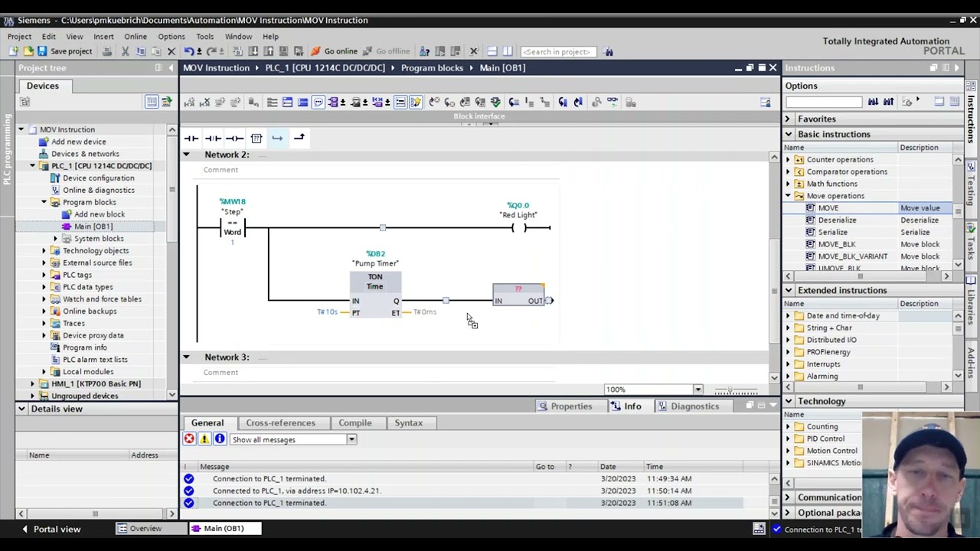Select the open branch tool

coord(277,139)
